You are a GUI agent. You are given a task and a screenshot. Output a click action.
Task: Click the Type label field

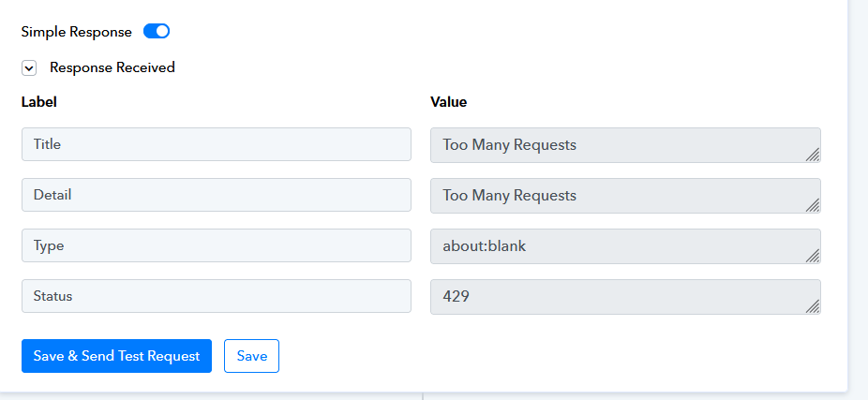pos(217,245)
